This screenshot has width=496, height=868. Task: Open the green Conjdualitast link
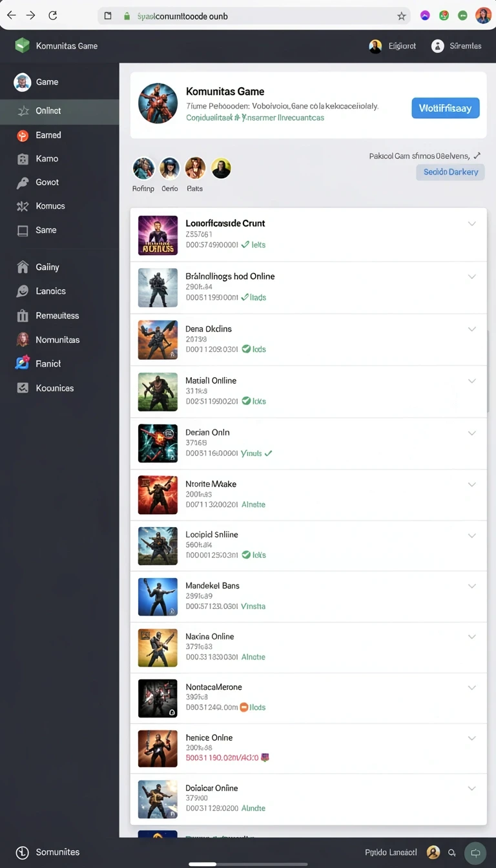[x=255, y=118]
